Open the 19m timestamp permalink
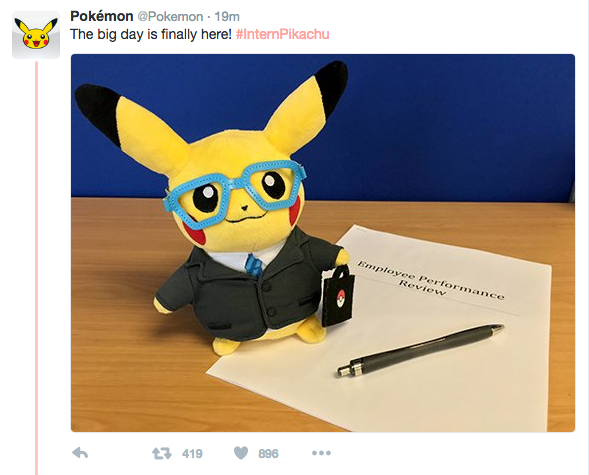The height and width of the screenshot is (475, 589). [227, 17]
